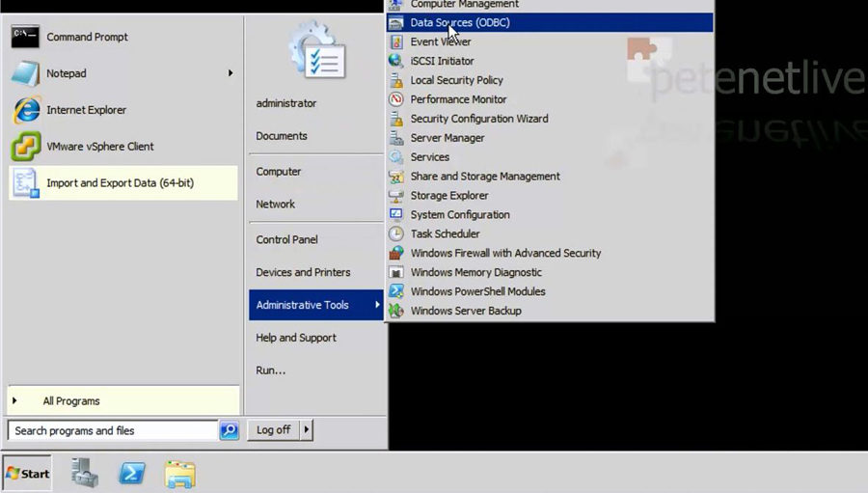
Task: Click the Command Prompt label
Action: tap(87, 37)
